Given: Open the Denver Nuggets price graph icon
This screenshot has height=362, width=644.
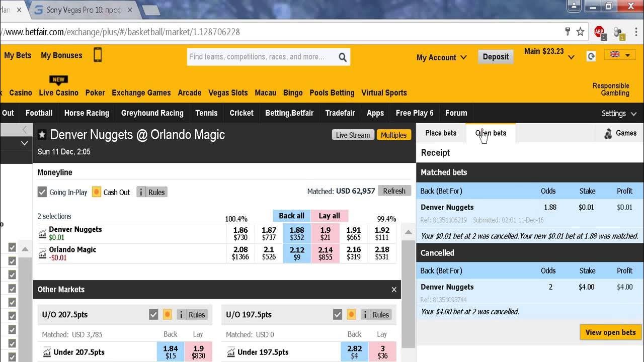Looking at the screenshot, I should click(42, 233).
